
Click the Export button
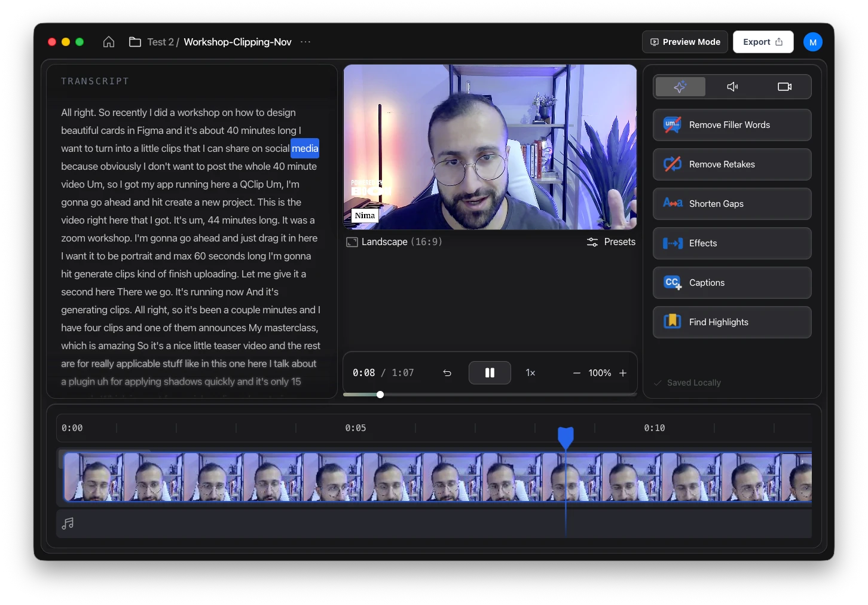click(x=763, y=42)
